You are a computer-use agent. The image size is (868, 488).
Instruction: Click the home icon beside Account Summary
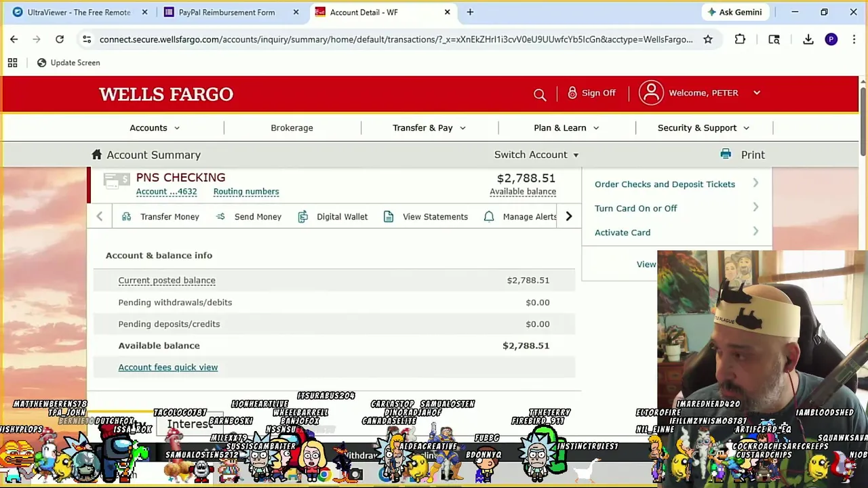97,155
